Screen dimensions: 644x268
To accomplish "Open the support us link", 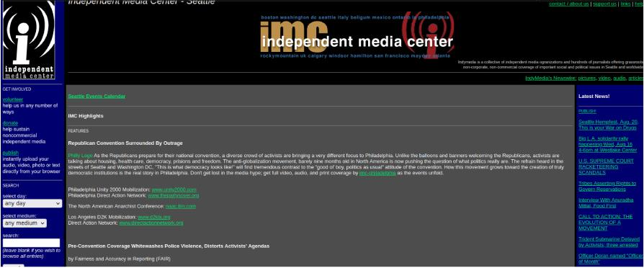I will [x=604, y=4].
